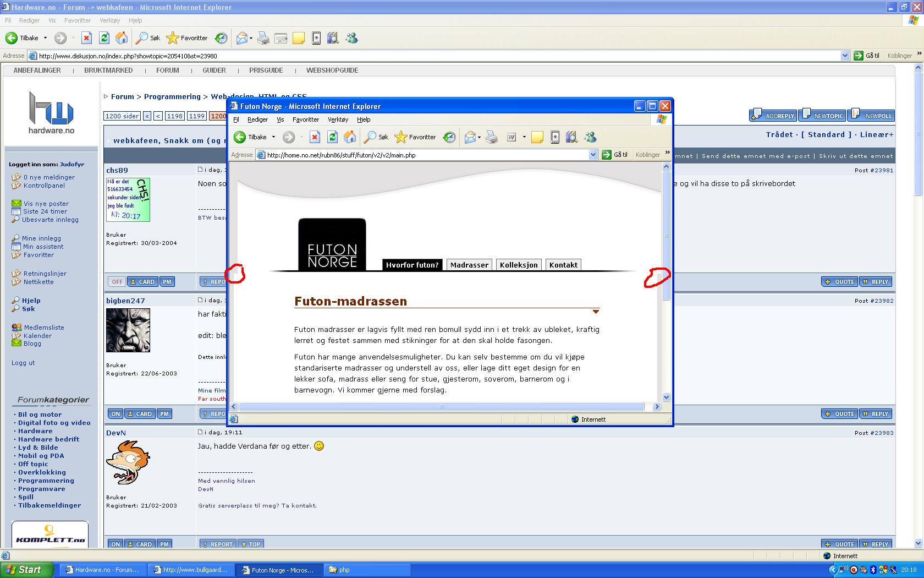Go Home in Hardware.no window toolbar

pyautogui.click(x=122, y=38)
